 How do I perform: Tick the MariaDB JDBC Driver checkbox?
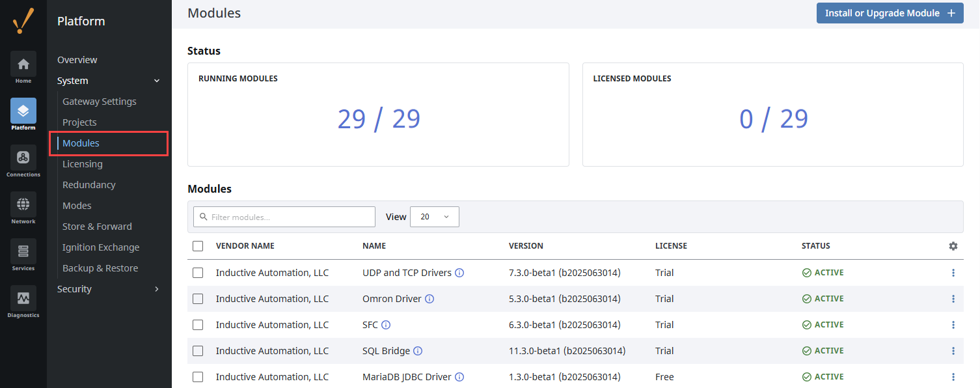click(198, 377)
